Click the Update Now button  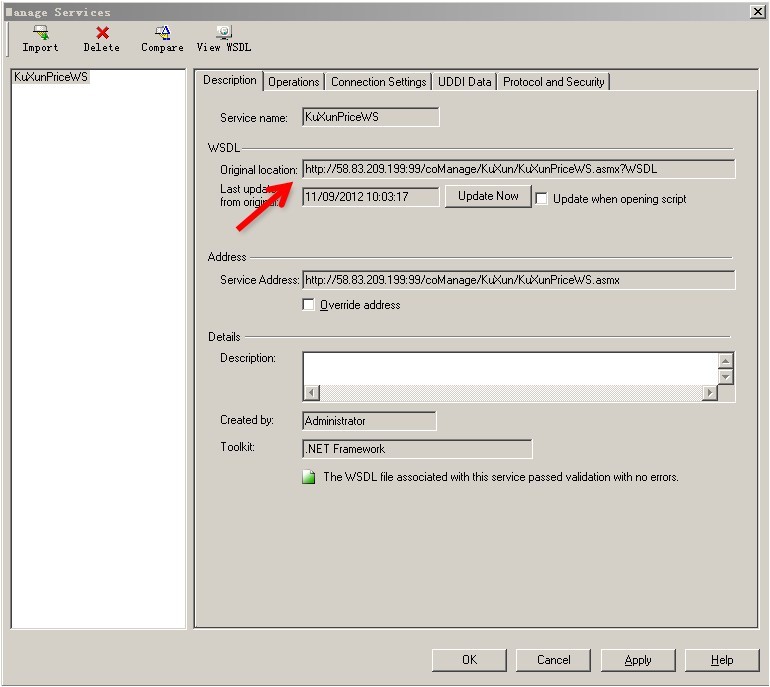coord(488,196)
